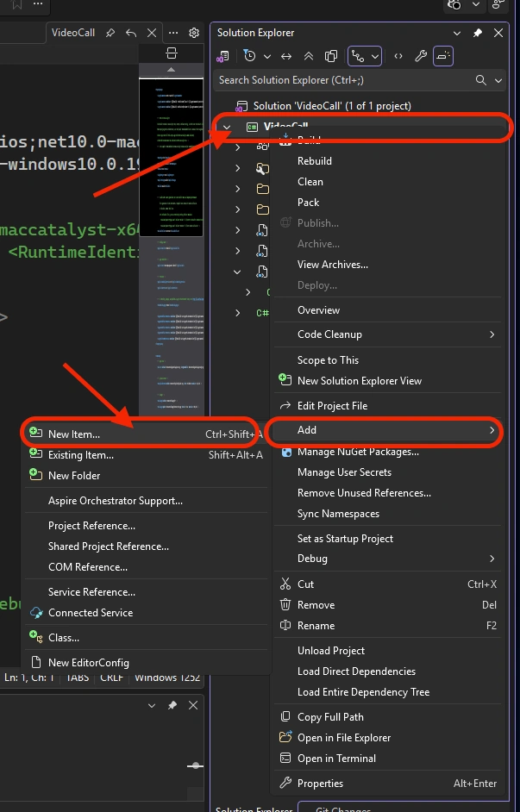Click the Copy Full Path icon
The image size is (520, 812).
[285, 716]
